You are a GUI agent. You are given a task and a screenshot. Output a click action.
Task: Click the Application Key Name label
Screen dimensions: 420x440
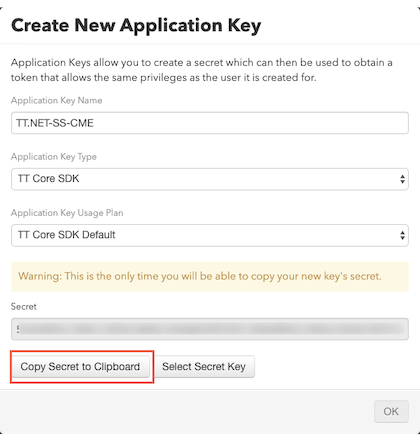click(57, 100)
